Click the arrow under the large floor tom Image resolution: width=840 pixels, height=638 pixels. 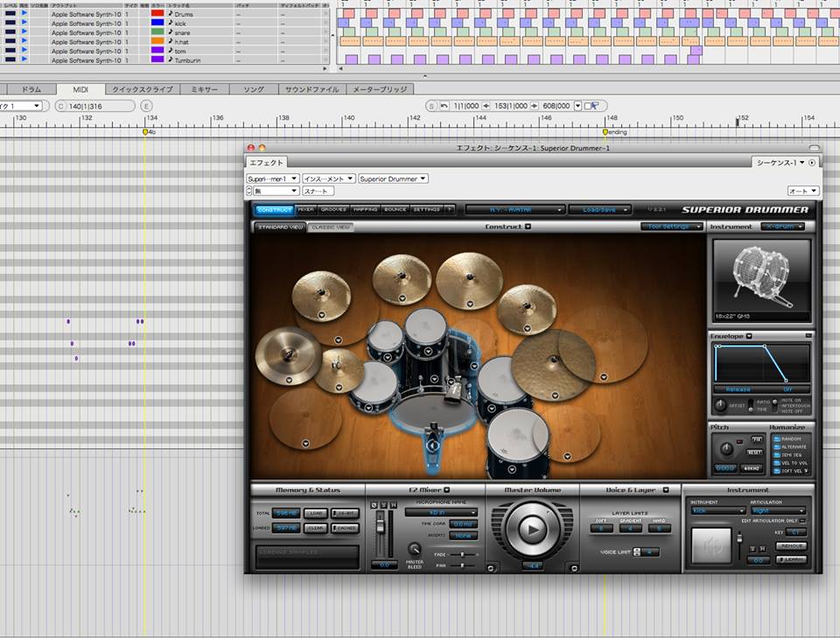512,469
